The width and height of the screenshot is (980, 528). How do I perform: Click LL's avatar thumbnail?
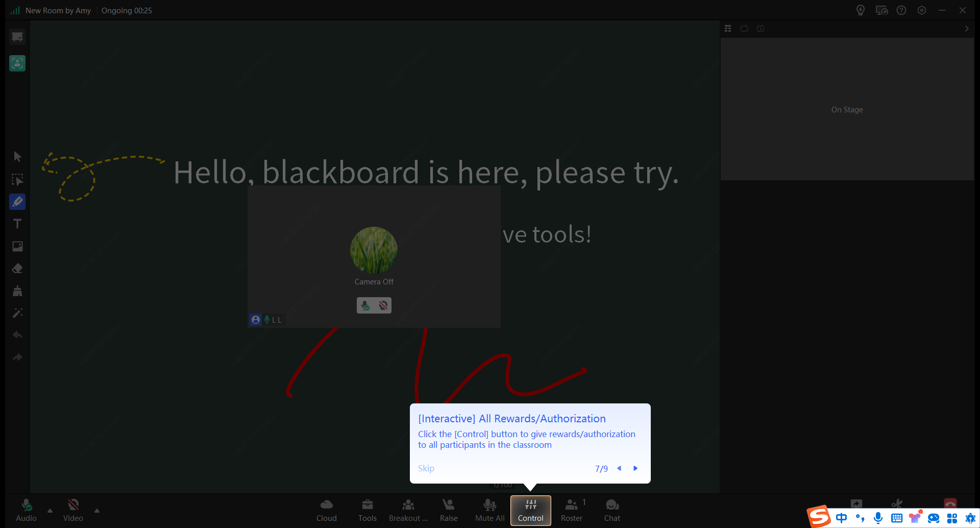(374, 250)
